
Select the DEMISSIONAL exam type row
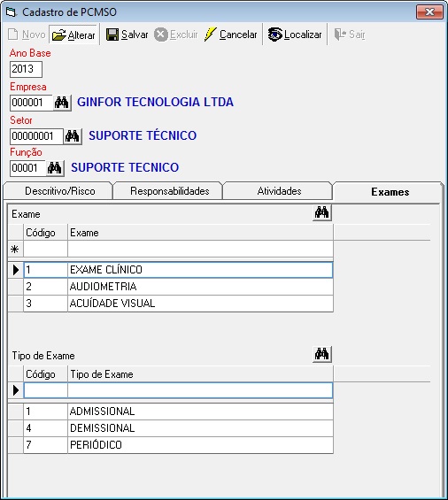tap(170, 428)
